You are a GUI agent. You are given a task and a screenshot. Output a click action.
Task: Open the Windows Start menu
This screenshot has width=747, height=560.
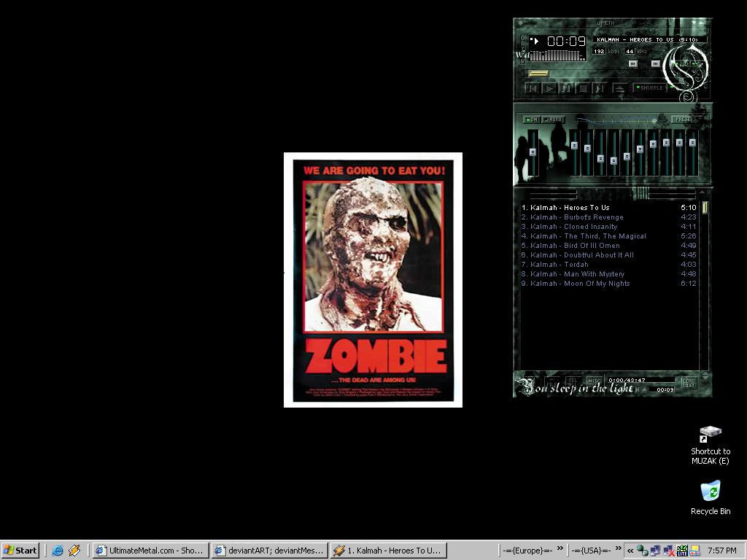click(20, 551)
